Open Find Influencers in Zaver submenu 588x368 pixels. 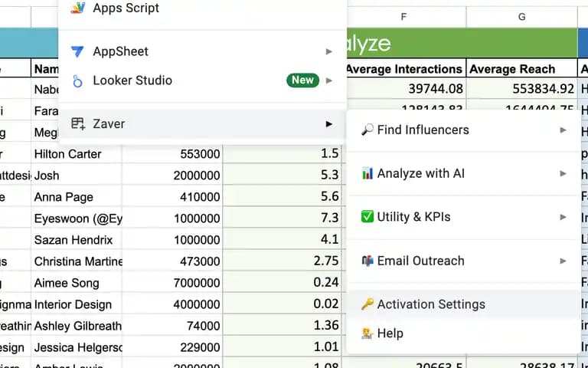pyautogui.click(x=463, y=130)
